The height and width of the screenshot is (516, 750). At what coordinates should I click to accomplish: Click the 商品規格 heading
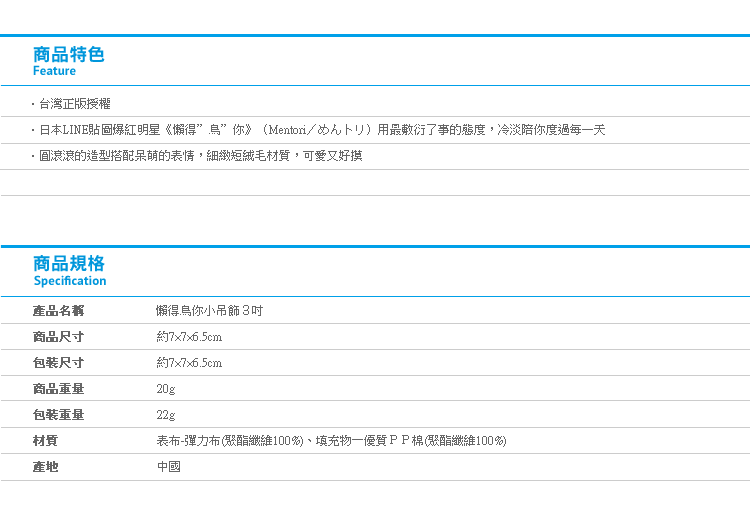coord(68,263)
